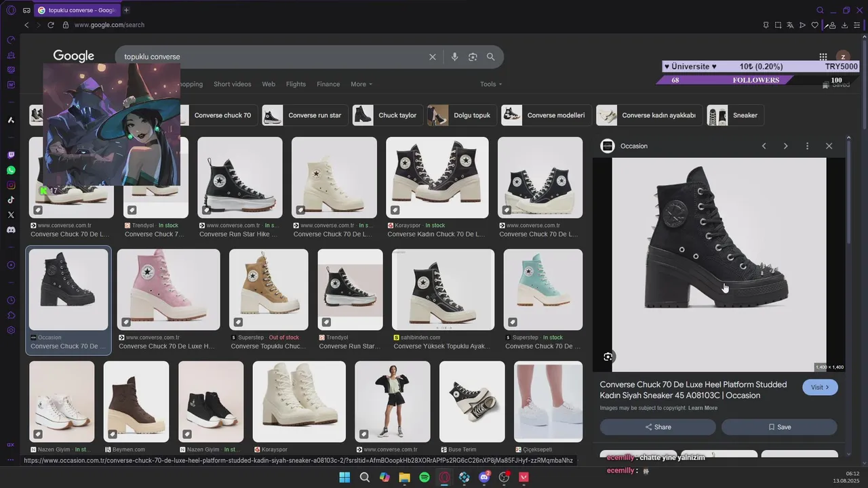868x488 pixels.
Task: Show next image in preview panel
Action: [x=785, y=146]
